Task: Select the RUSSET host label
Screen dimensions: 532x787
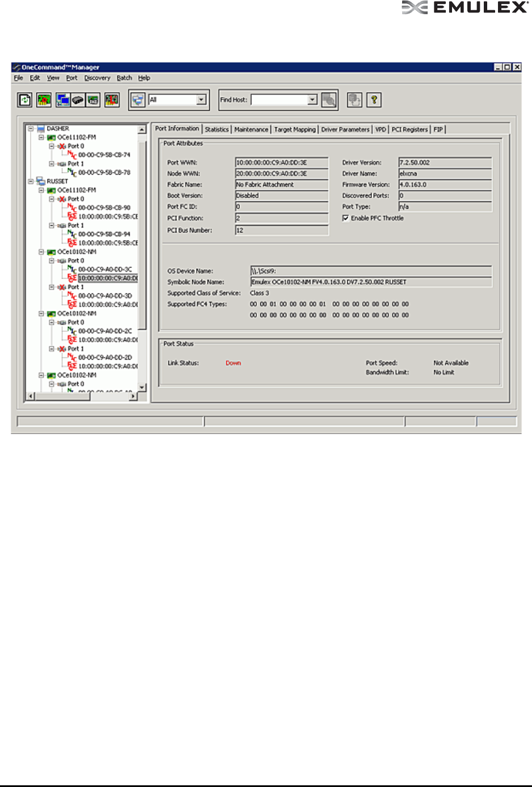Action: click(57, 181)
